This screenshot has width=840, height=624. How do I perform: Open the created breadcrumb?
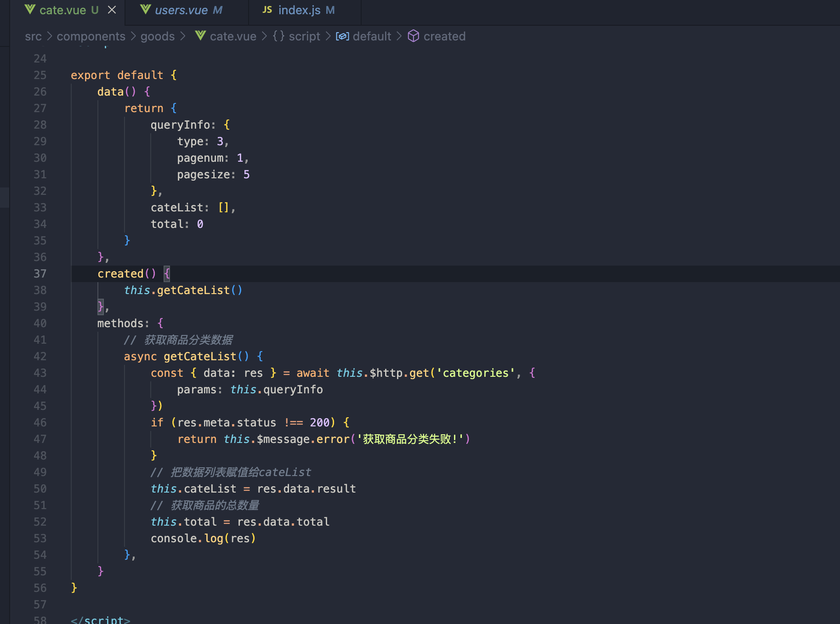[x=444, y=36]
